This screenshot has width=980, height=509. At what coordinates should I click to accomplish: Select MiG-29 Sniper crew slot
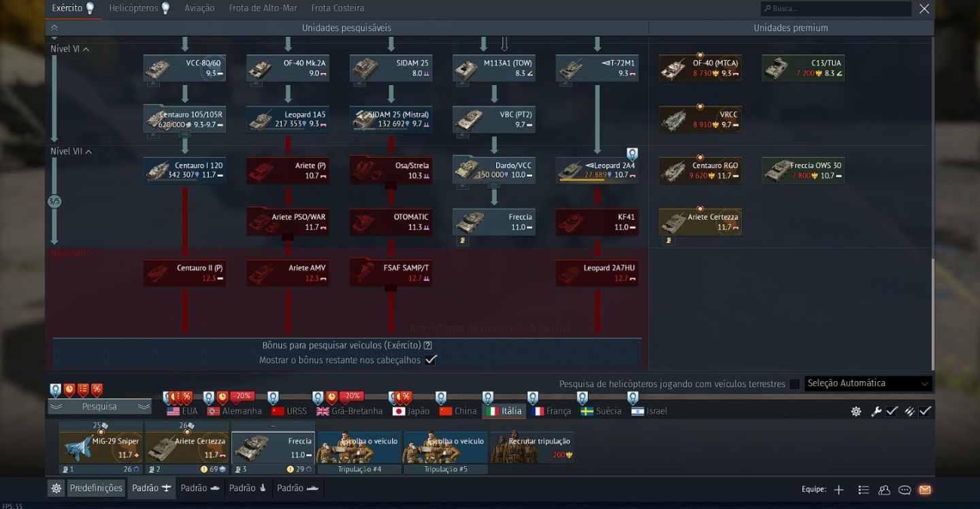coord(100,447)
